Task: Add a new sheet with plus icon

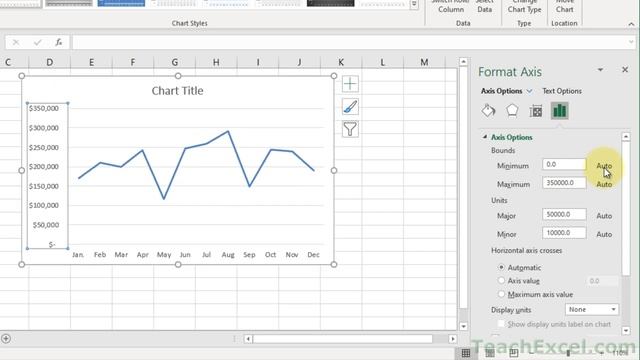Action: (x=6, y=338)
